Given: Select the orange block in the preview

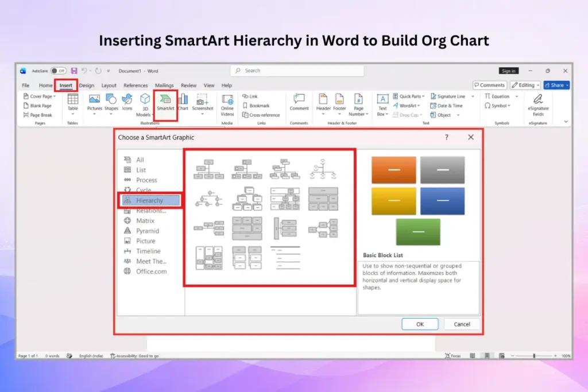Looking at the screenshot, I should pyautogui.click(x=394, y=170).
